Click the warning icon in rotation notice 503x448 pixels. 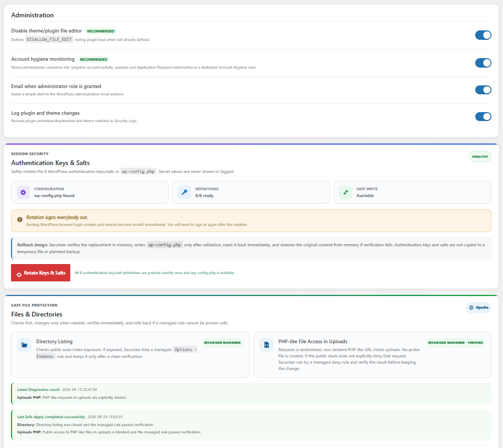(20, 220)
